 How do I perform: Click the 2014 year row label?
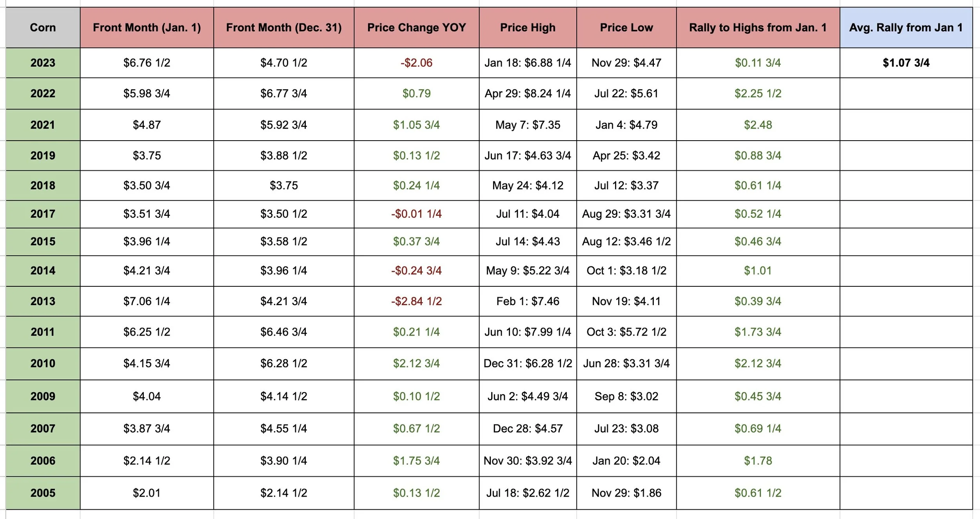click(x=43, y=271)
